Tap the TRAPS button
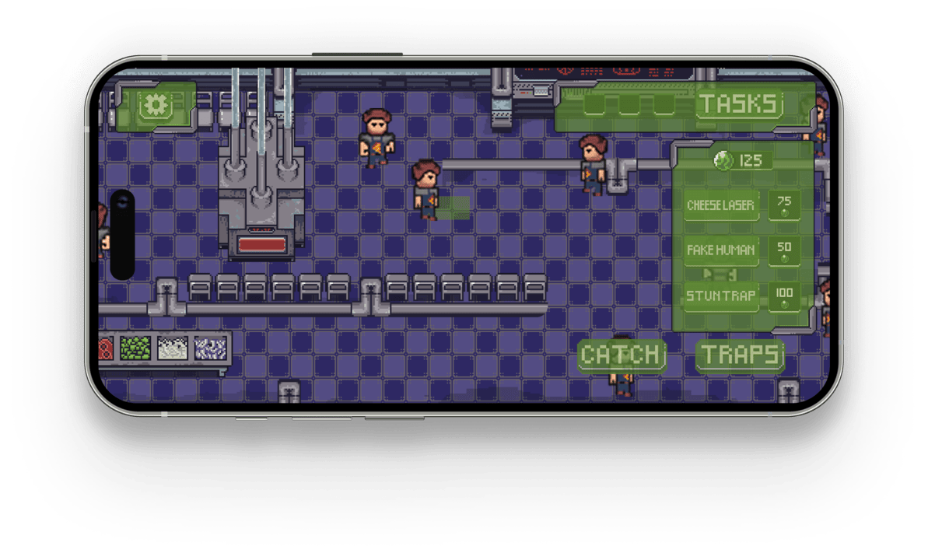 [x=741, y=355]
